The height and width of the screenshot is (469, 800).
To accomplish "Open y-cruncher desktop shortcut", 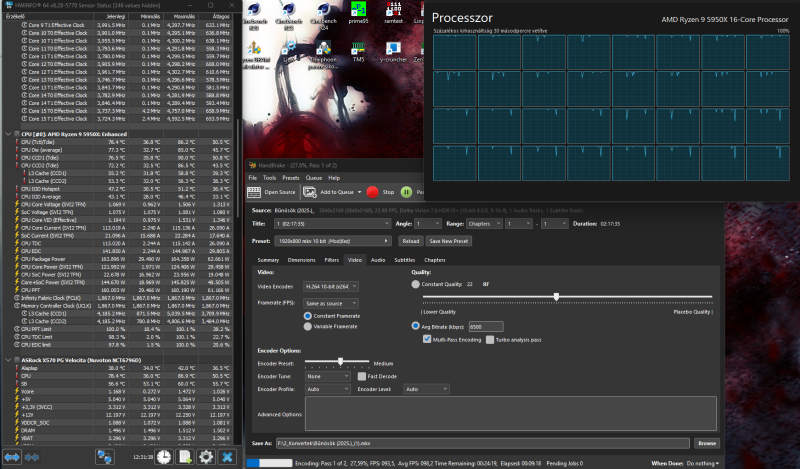I will (393, 52).
